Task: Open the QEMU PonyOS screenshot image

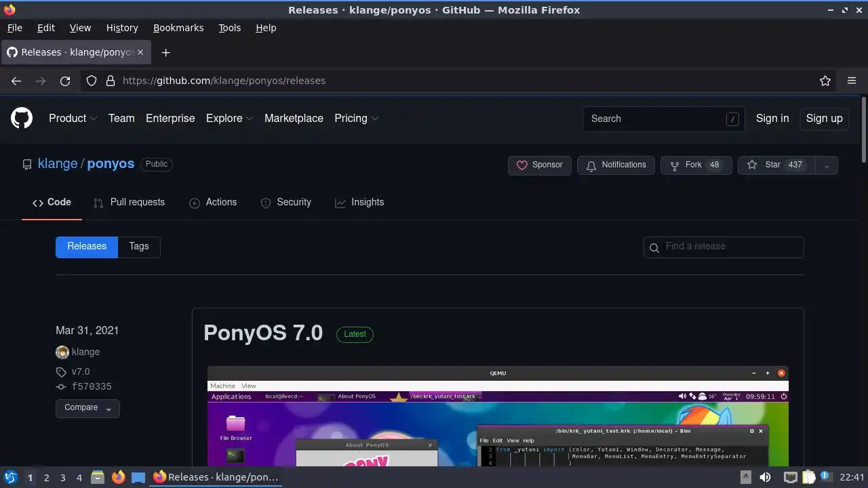Action: (498, 416)
